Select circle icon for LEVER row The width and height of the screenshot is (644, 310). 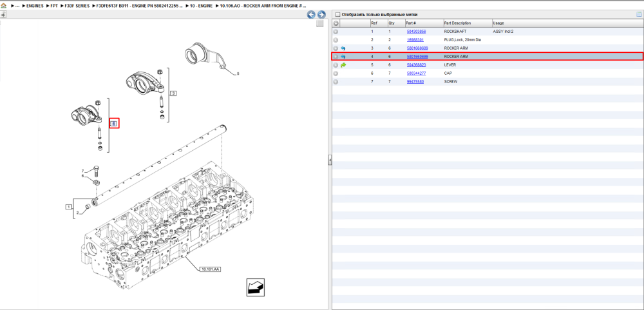(x=336, y=65)
